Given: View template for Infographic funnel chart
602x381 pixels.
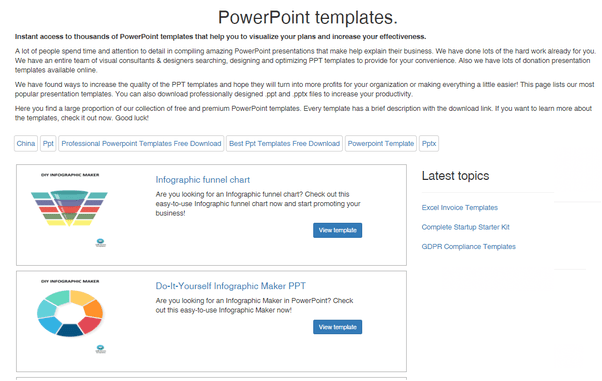Looking at the screenshot, I should point(337,230).
